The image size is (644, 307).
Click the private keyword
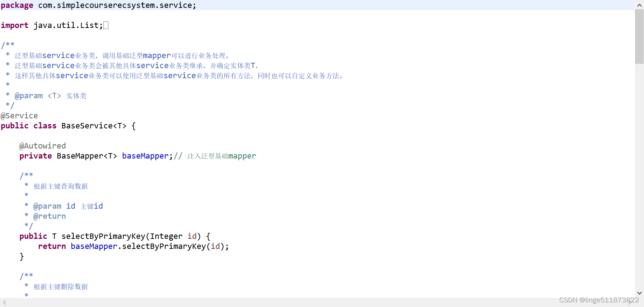click(x=36, y=156)
